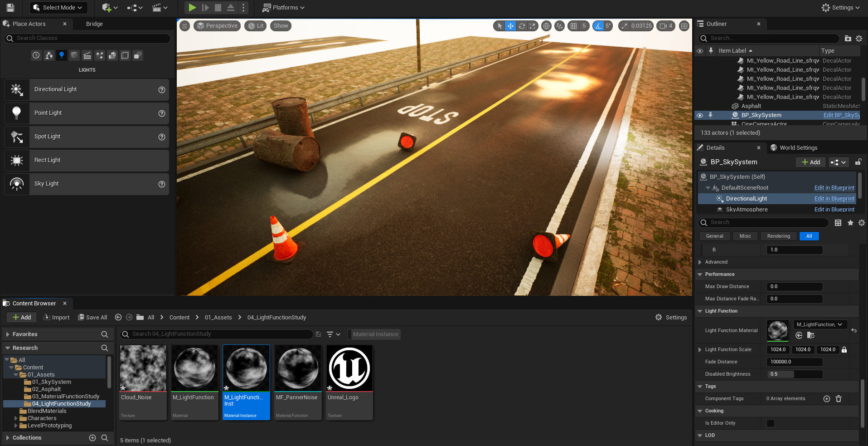Click the viewport layout maximize icon
Viewport: 868px width, 446px height.
[x=684, y=26]
